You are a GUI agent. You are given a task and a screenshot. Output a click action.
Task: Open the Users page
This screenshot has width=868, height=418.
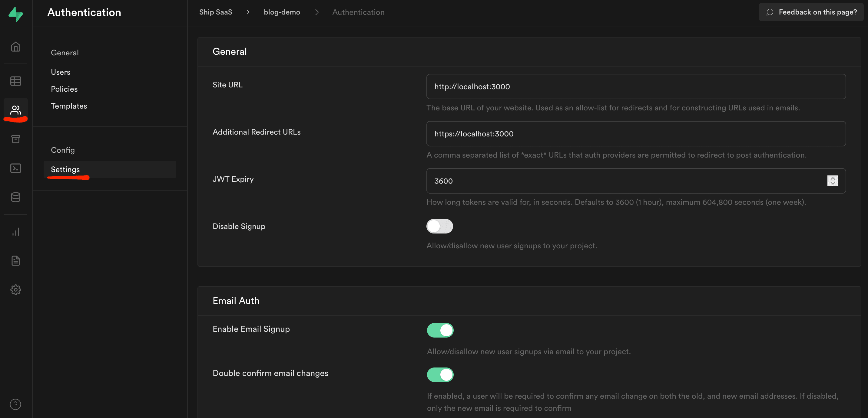click(x=60, y=72)
